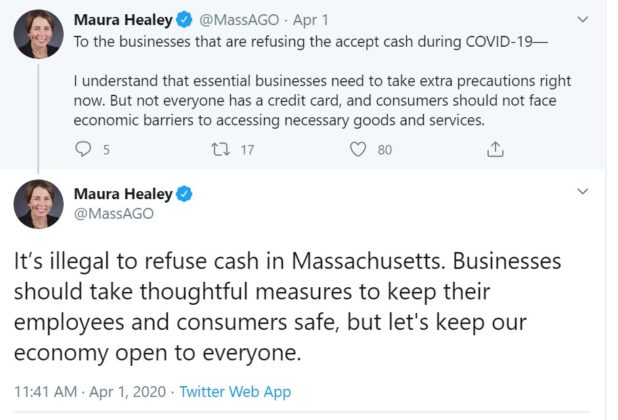The height and width of the screenshot is (420, 618).
Task: Expand the chevron menu on the Apr 1 tweet
Action: pyautogui.click(x=584, y=20)
